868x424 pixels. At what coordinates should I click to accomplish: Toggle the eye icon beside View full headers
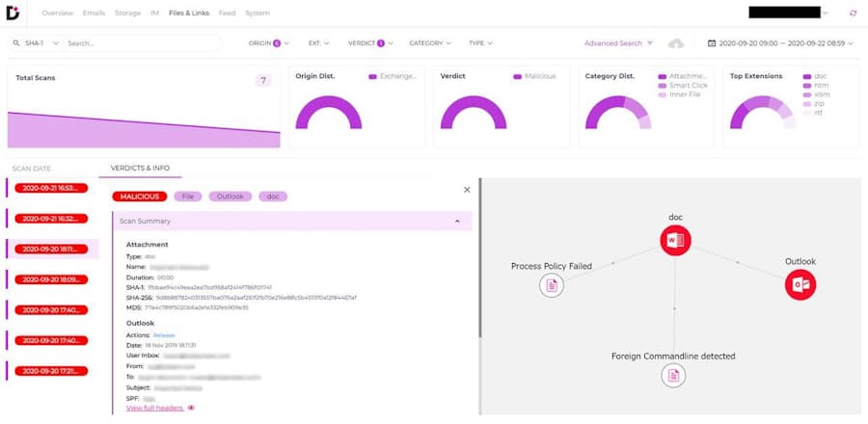191,408
